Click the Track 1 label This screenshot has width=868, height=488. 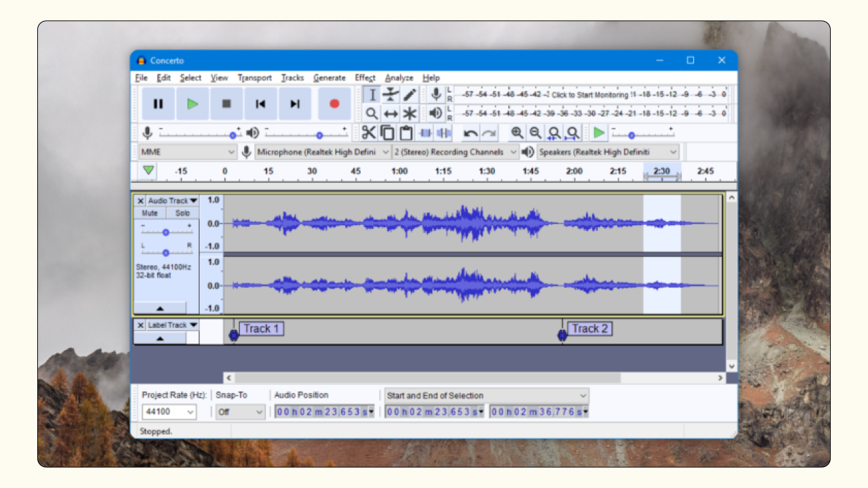[261, 329]
